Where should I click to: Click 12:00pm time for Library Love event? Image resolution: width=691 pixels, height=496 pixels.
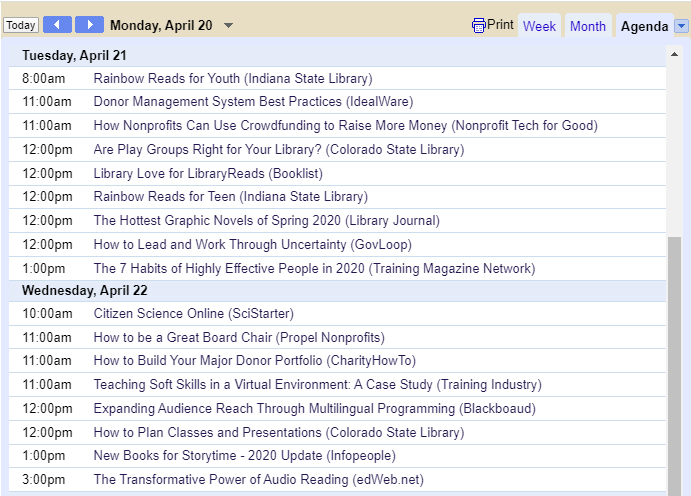coord(47,174)
